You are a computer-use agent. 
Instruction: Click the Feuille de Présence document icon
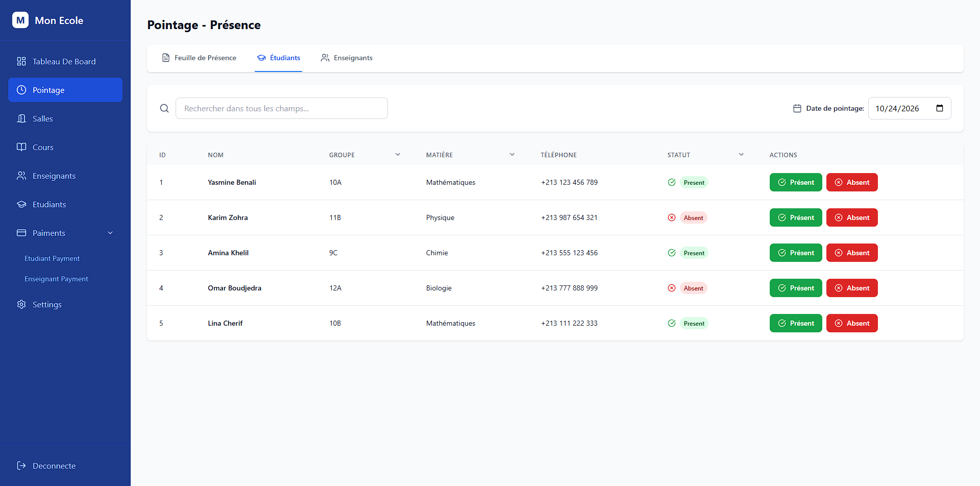point(166,58)
